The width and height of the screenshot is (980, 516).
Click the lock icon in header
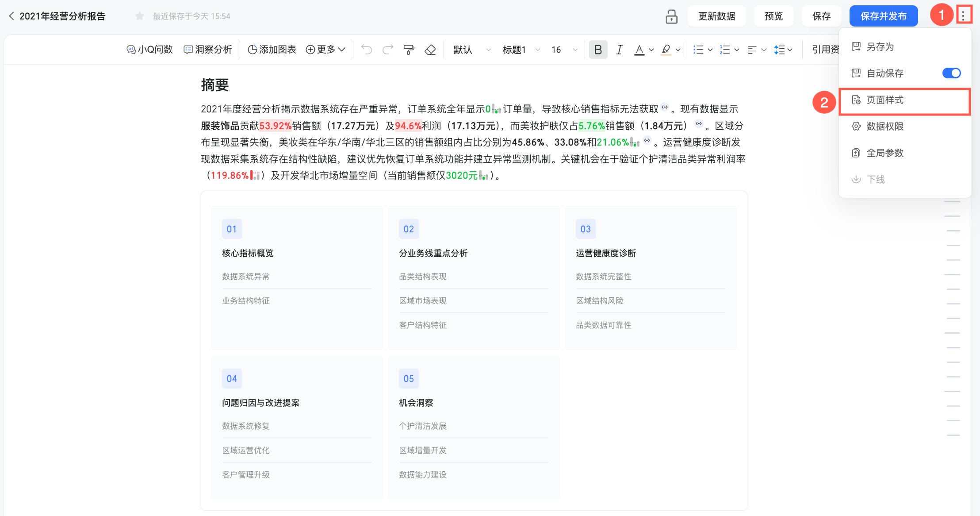pos(671,16)
